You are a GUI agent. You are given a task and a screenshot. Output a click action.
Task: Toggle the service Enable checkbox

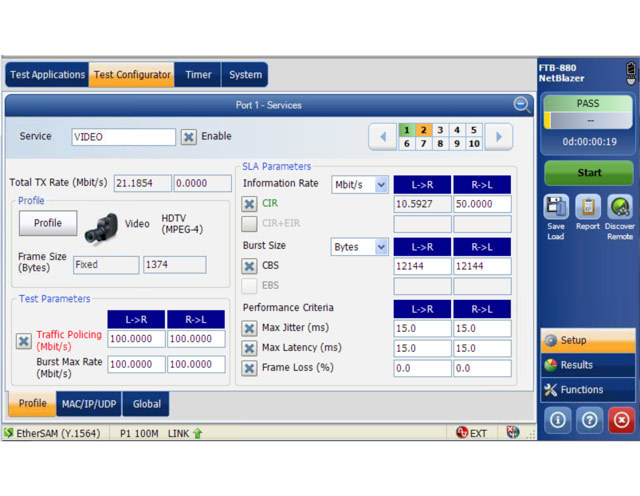pyautogui.click(x=188, y=137)
